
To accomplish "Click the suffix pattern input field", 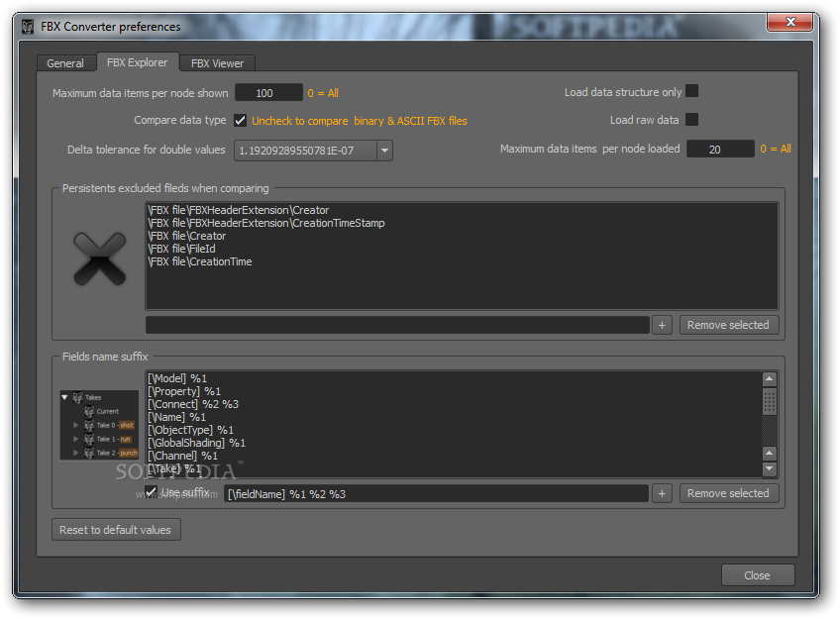I will pyautogui.click(x=436, y=493).
